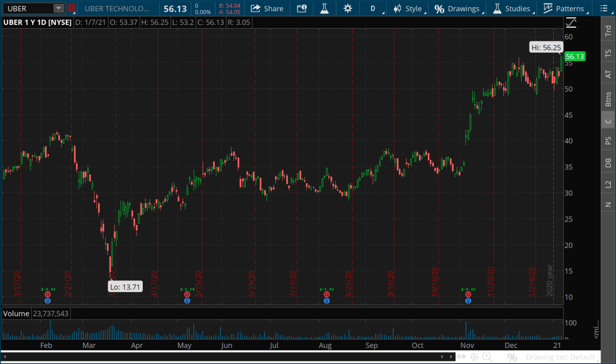Select the DB sidebar tab
The image size is (616, 364).
(608, 163)
